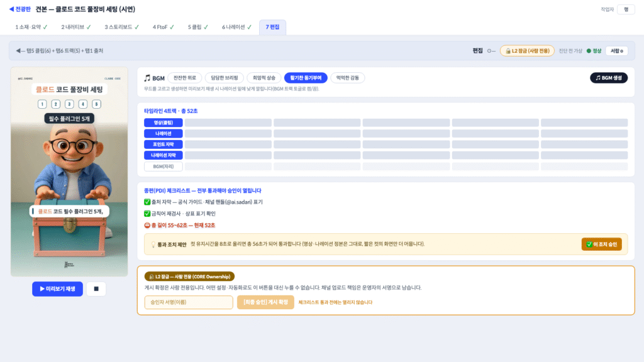
Task: Click green check beside 금칙어 재검사 item
Action: point(147,214)
